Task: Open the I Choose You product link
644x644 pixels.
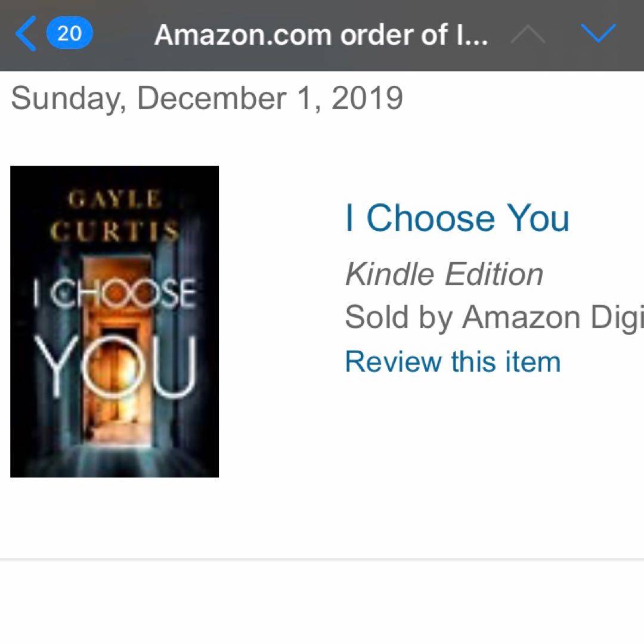Action: click(457, 218)
